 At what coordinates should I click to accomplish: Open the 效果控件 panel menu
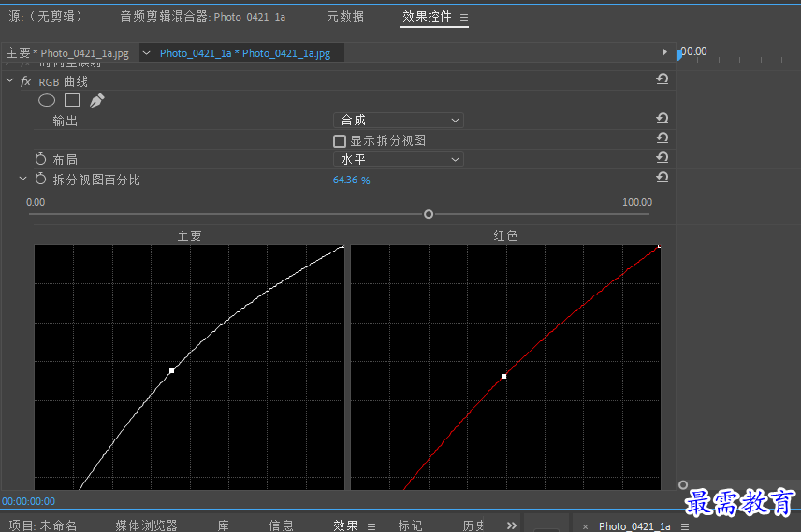(x=464, y=18)
